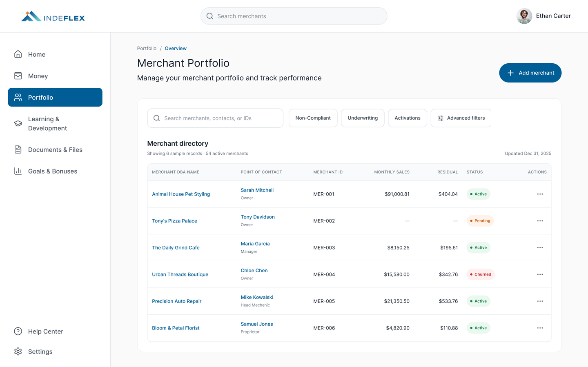
Task: Click Active status badge for MER-001
Action: click(x=479, y=194)
